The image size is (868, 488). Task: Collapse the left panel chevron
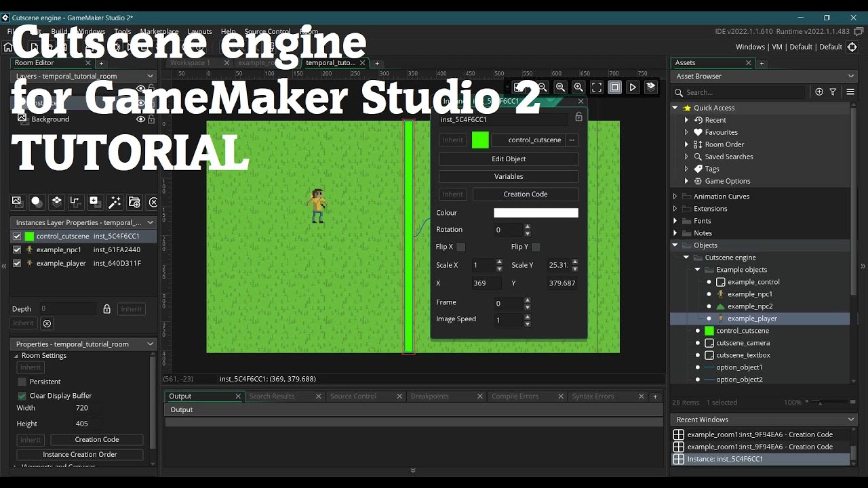4,266
